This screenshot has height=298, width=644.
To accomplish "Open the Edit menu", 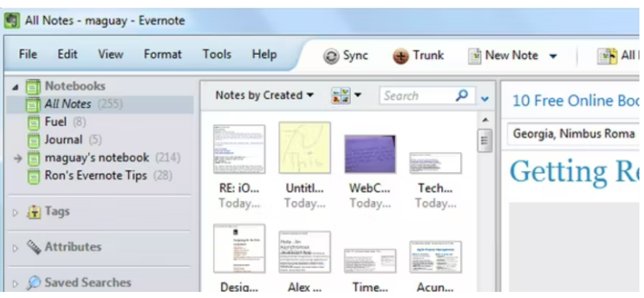I will 67,55.
